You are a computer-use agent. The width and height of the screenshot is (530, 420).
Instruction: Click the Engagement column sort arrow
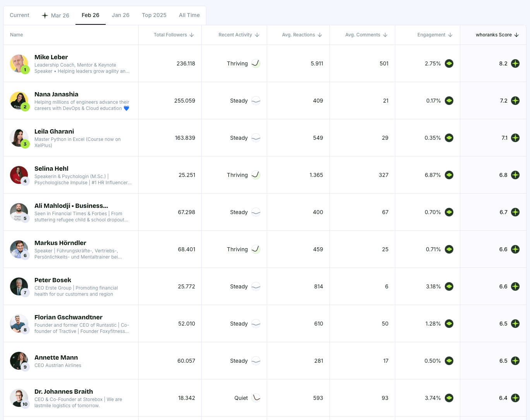coord(450,34)
